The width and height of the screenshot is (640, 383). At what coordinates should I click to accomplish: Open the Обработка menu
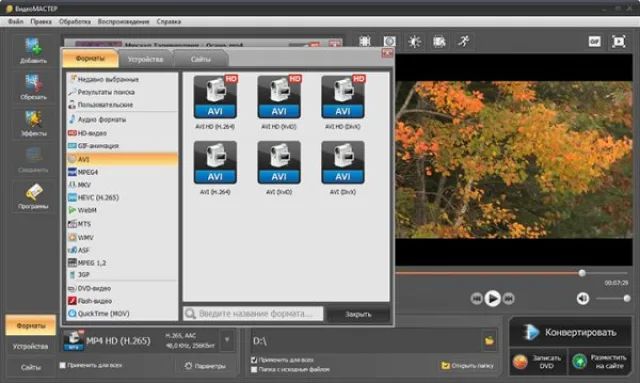75,22
